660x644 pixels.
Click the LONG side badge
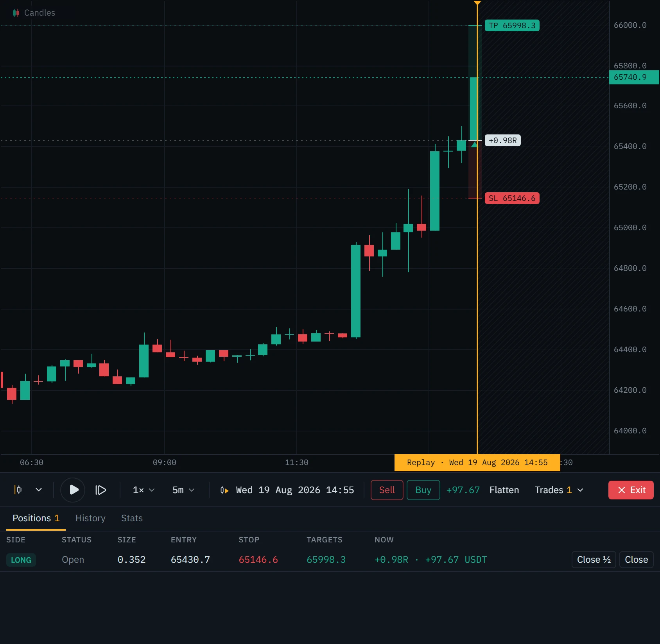pyautogui.click(x=21, y=560)
